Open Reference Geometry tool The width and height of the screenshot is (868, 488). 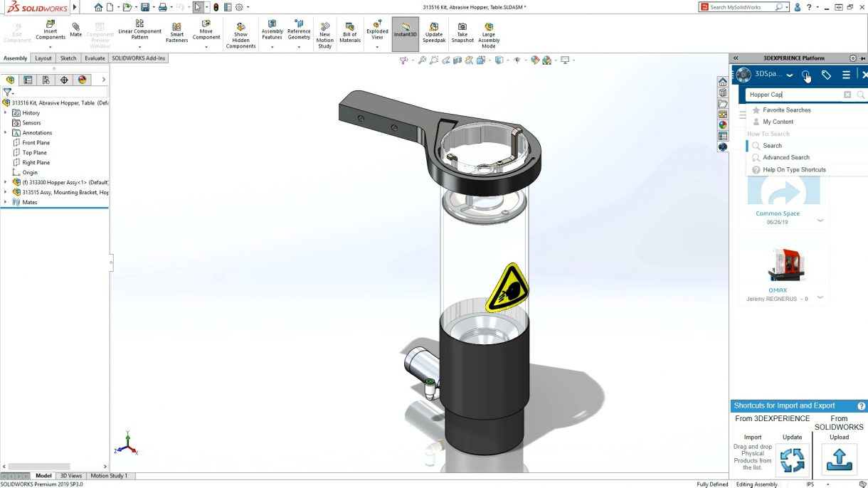pyautogui.click(x=299, y=31)
